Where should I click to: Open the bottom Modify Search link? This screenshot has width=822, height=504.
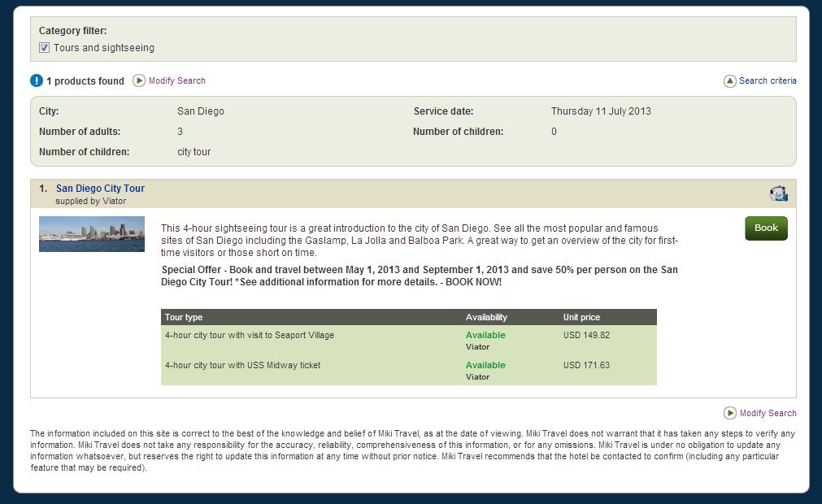tap(768, 413)
